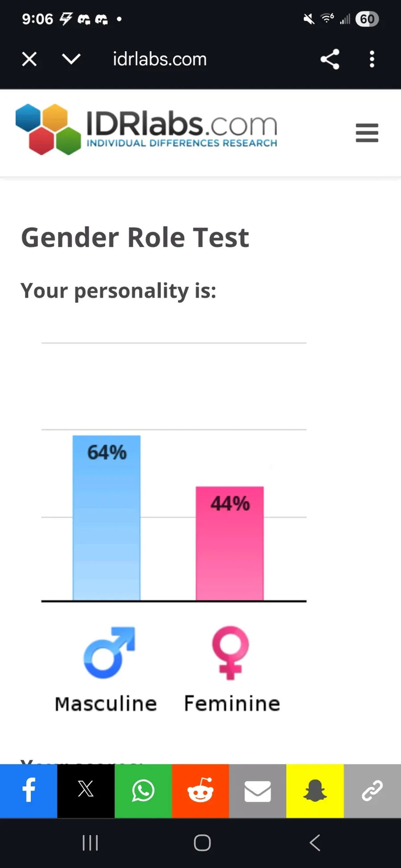
Task: Share results by email envelope icon
Action: coord(258,791)
